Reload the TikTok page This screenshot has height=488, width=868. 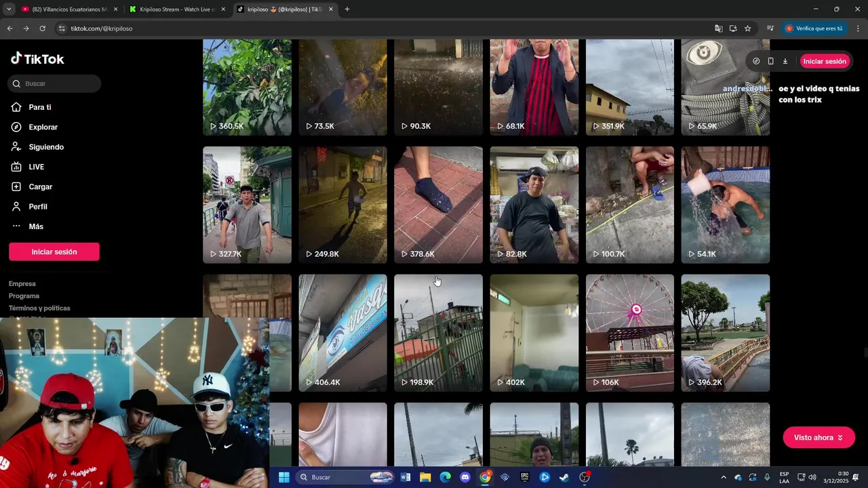[x=42, y=28]
